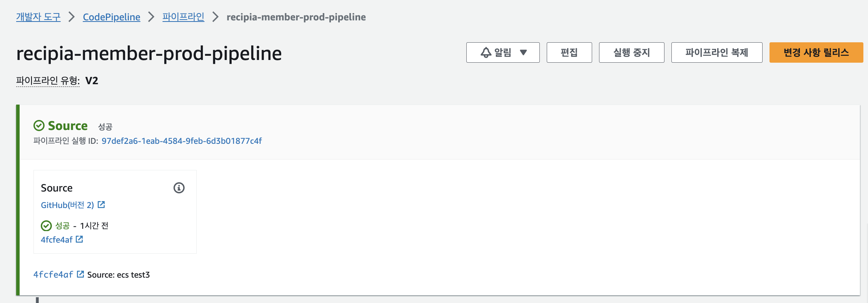Click the info icon in the Source action card
The image size is (868, 303).
(x=178, y=188)
